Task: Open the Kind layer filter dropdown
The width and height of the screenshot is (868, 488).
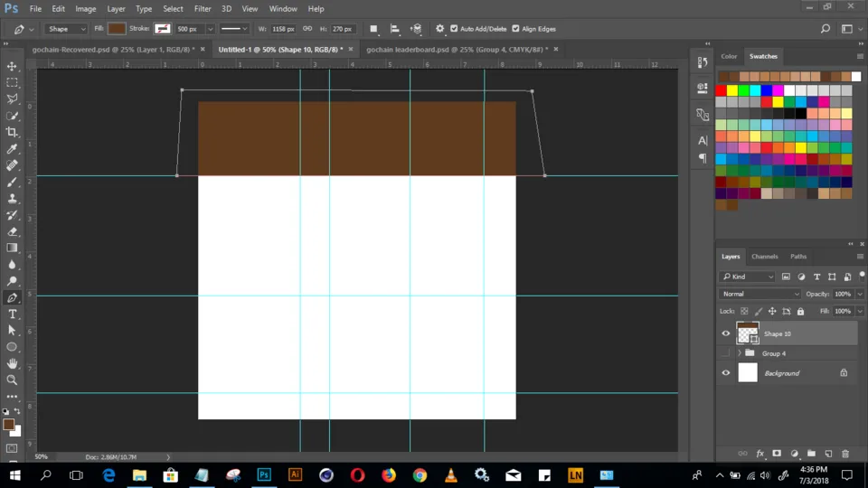Action: [748, 277]
